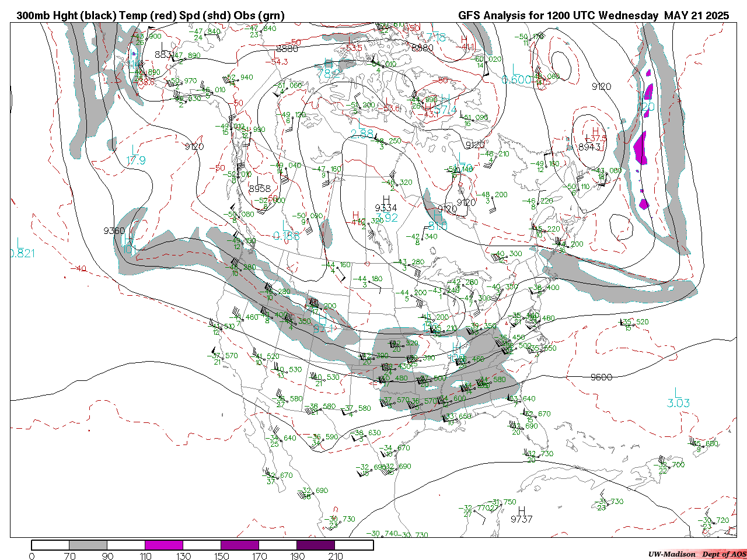Viewport: 747px width, 560px height.
Task: Click the cyan L above 17.9
Action: tap(135, 150)
